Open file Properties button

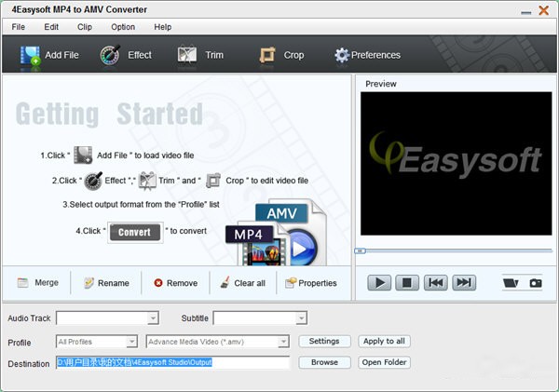(x=311, y=283)
